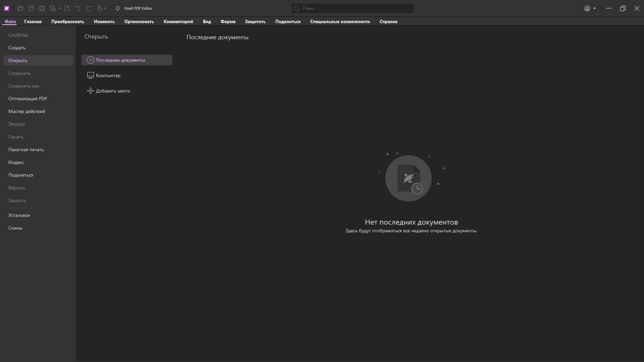Click the Нет последних документов heading
The height and width of the screenshot is (362, 644).
click(x=411, y=222)
